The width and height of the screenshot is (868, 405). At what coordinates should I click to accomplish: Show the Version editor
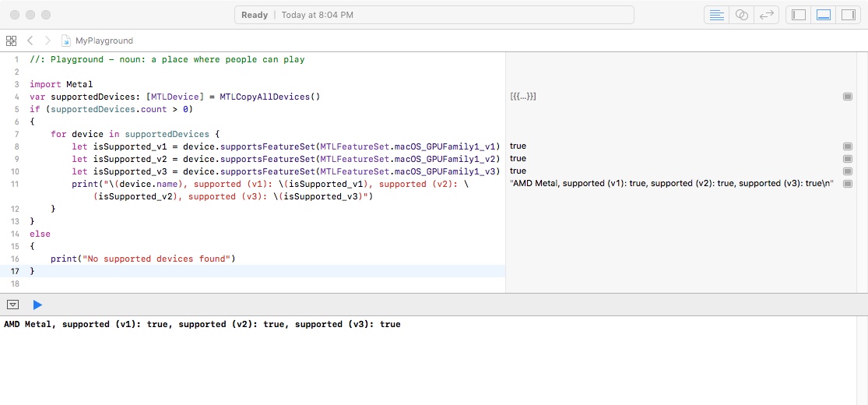tap(767, 15)
